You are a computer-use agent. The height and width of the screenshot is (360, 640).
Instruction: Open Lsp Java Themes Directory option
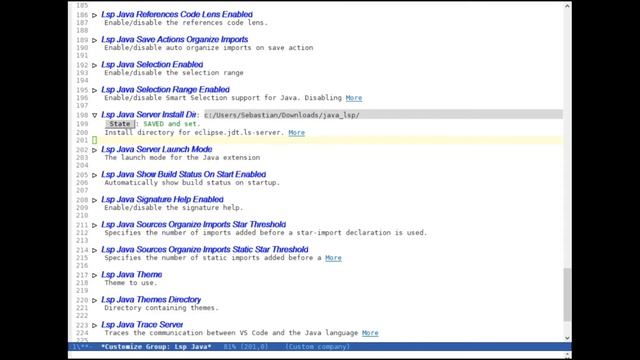(151, 300)
